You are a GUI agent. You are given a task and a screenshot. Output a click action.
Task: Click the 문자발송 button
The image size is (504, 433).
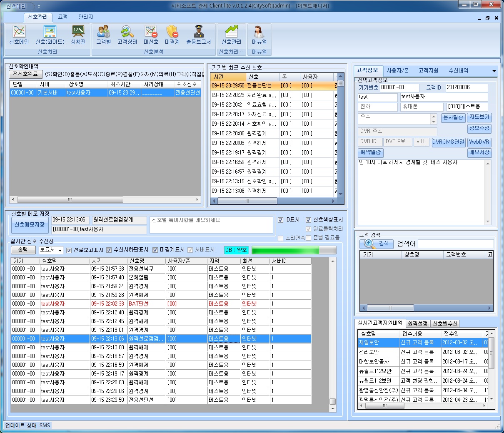point(453,117)
